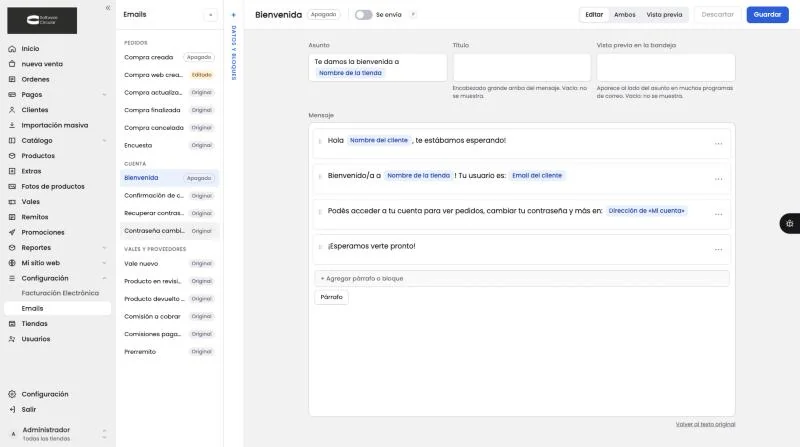This screenshot has width=800, height=447.
Task: Click the dark floating bug icon at right edge
Action: pos(790,224)
